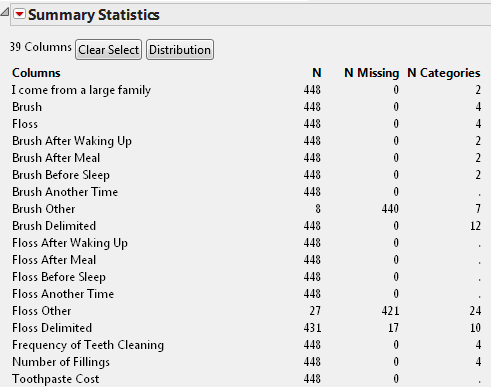Screen dimensions: 491x387
Task: Open the red triangle Summary Statistics menu
Action: 19,14
